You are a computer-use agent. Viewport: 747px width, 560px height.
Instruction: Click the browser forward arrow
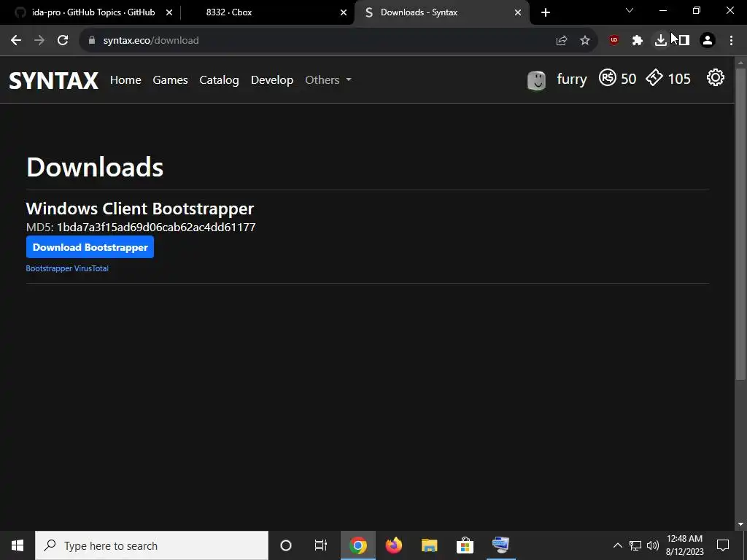pyautogui.click(x=39, y=41)
